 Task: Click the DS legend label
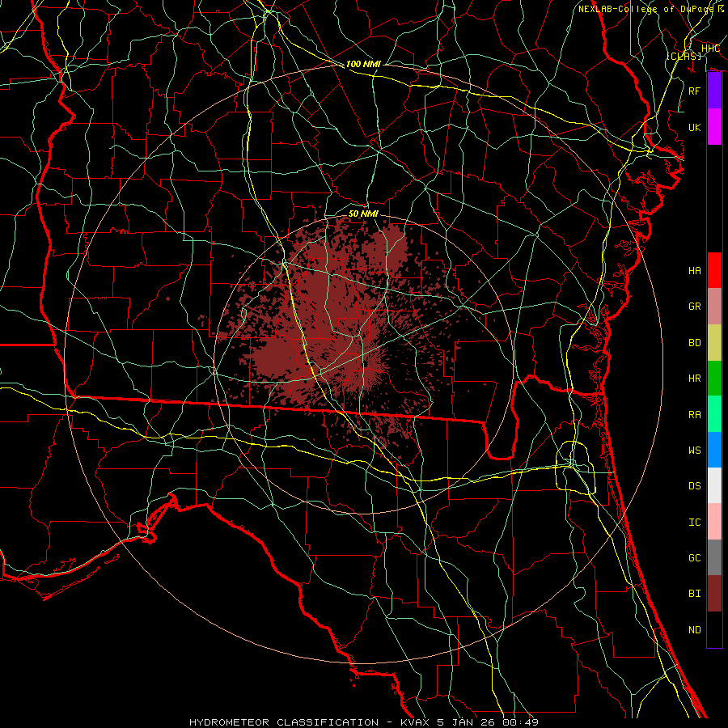[x=695, y=486]
